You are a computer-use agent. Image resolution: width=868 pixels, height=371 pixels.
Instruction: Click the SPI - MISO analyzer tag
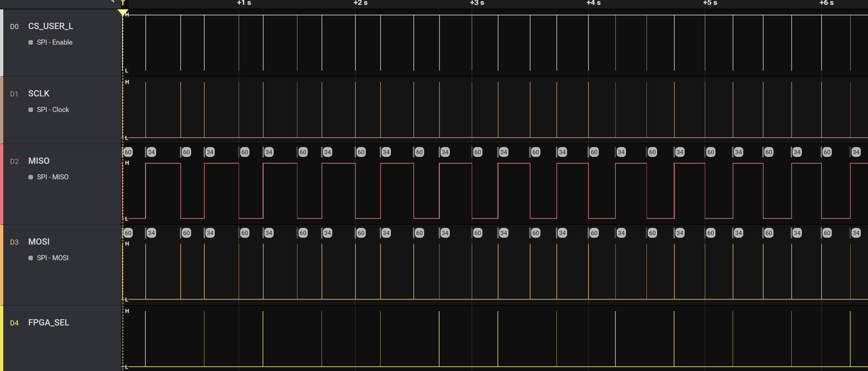click(53, 177)
